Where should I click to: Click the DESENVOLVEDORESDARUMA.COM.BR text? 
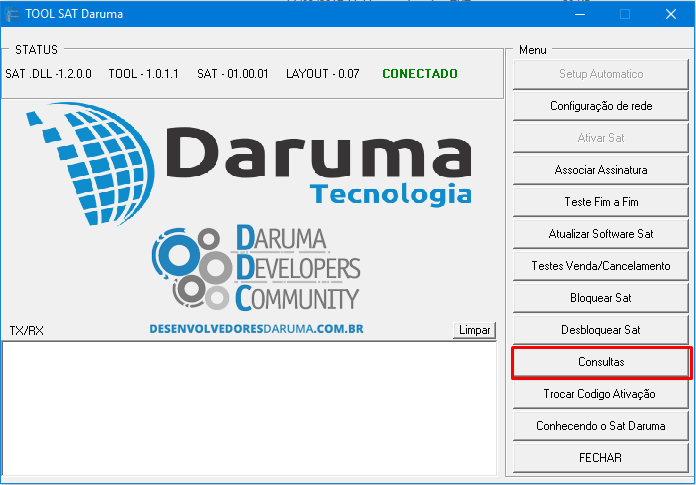(x=257, y=329)
